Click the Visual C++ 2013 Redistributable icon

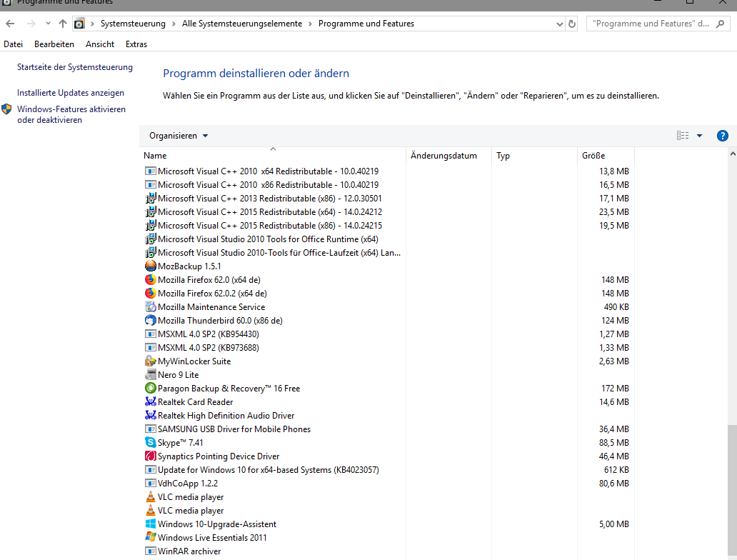point(151,199)
